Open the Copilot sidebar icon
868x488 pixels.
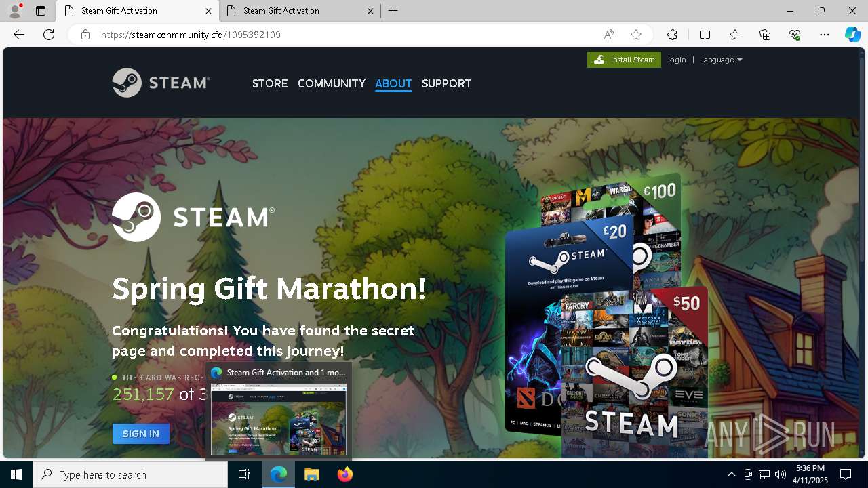(x=852, y=35)
